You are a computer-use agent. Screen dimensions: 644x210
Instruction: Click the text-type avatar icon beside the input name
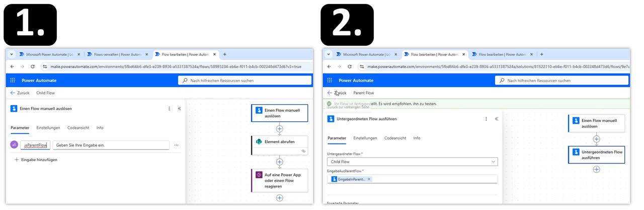[x=14, y=145]
